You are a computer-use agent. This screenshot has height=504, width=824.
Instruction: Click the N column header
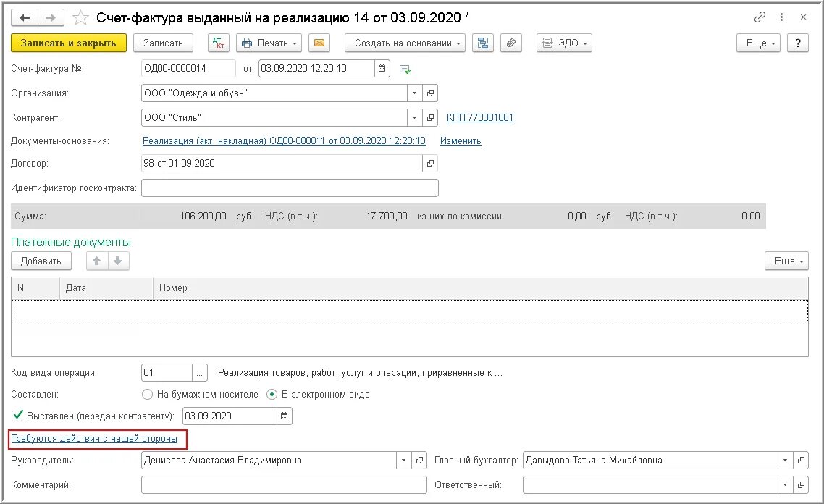(35, 288)
